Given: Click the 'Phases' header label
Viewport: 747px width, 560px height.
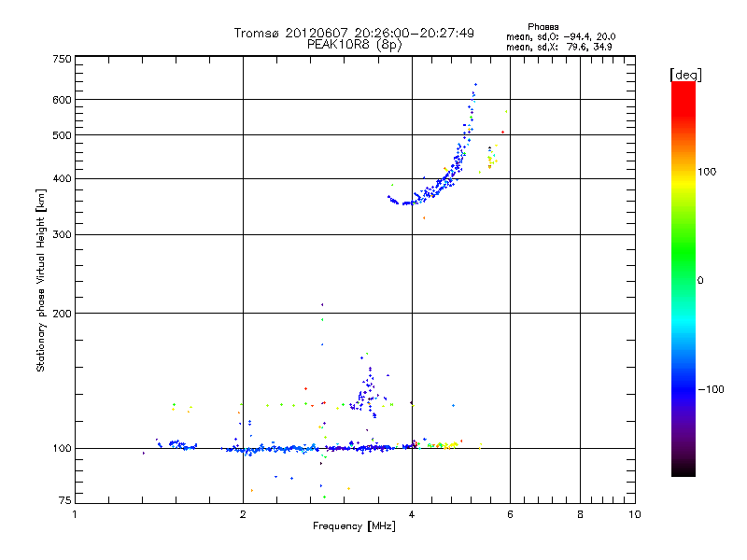Looking at the screenshot, I should [543, 27].
